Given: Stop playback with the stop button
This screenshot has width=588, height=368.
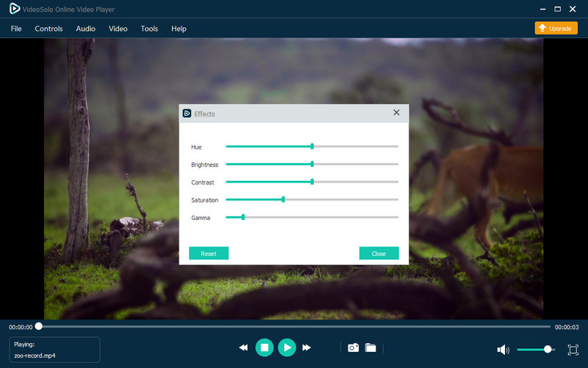Looking at the screenshot, I should pos(265,347).
